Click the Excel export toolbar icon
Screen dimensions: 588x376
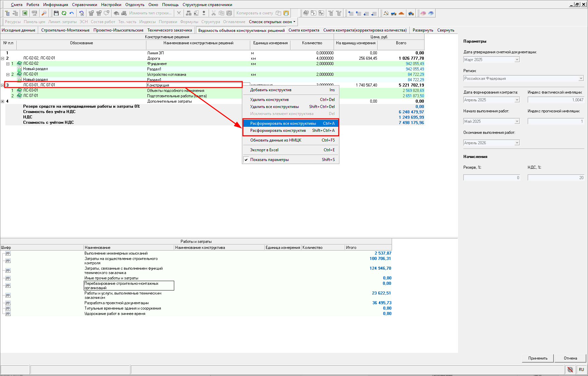pyautogui.click(x=25, y=13)
